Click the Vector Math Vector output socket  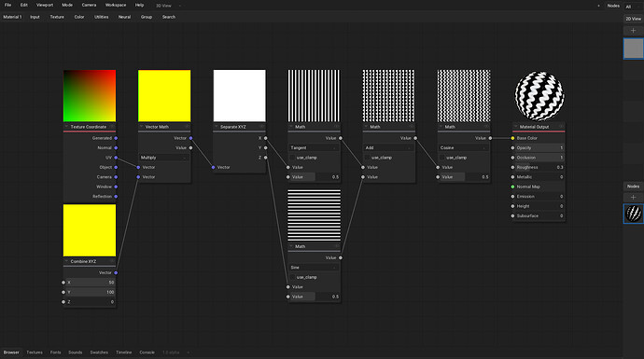click(190, 138)
